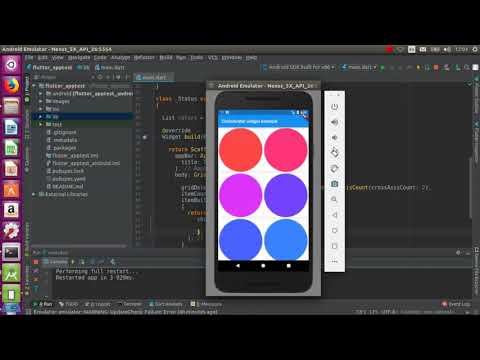Screen dimensions: 480x360
Task: Open the main.dart run configuration dropdown
Action: [x=359, y=67]
